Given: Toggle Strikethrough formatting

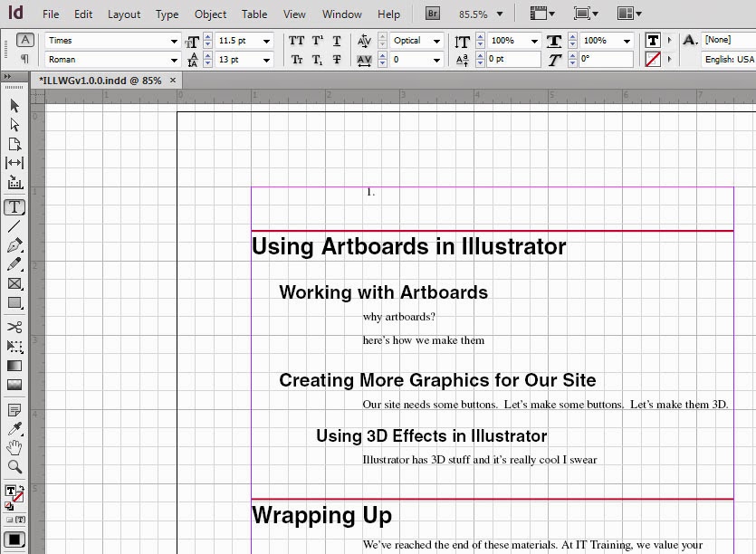Looking at the screenshot, I should (337, 60).
